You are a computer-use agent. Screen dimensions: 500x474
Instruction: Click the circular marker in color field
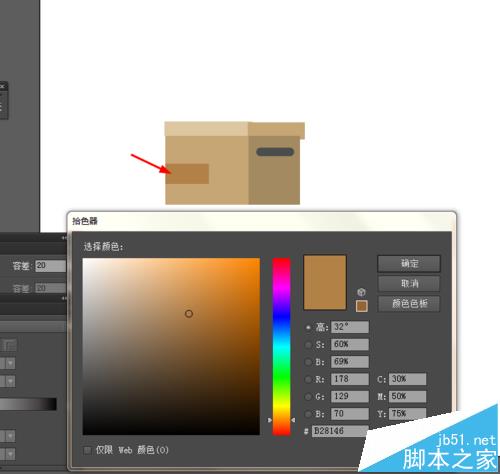click(189, 314)
